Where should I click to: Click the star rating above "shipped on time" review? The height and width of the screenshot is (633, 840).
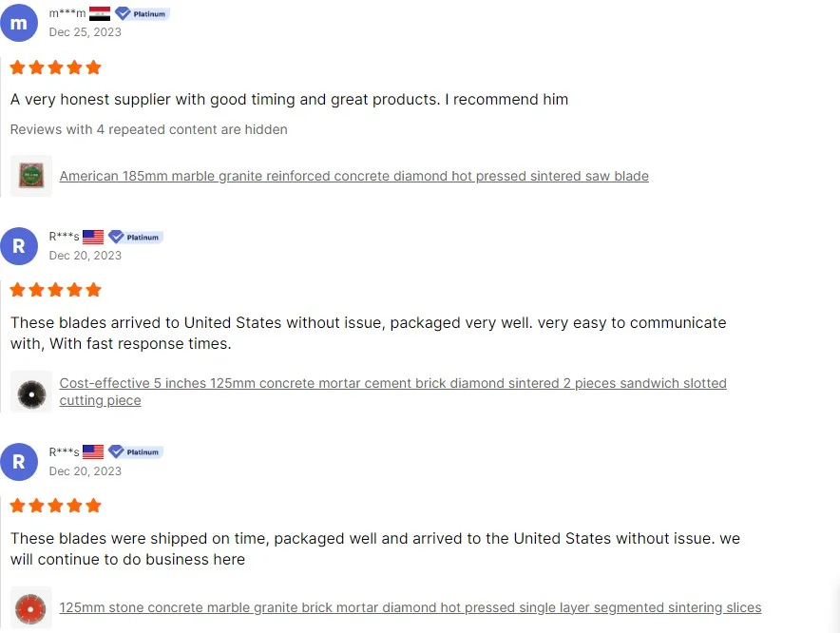point(55,506)
